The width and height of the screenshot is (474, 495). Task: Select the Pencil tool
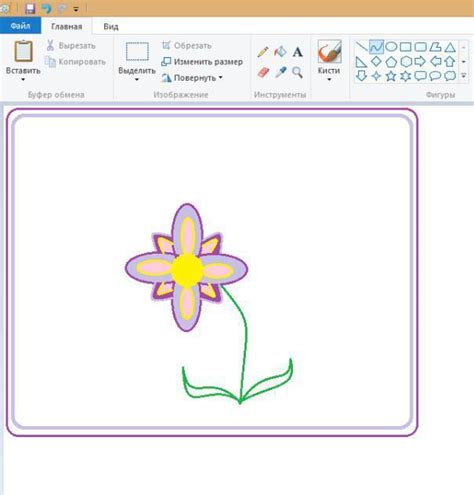click(263, 52)
